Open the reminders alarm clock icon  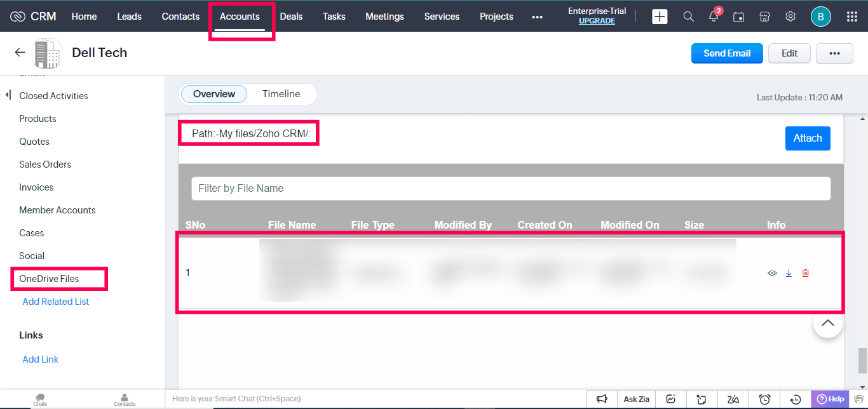(765, 399)
